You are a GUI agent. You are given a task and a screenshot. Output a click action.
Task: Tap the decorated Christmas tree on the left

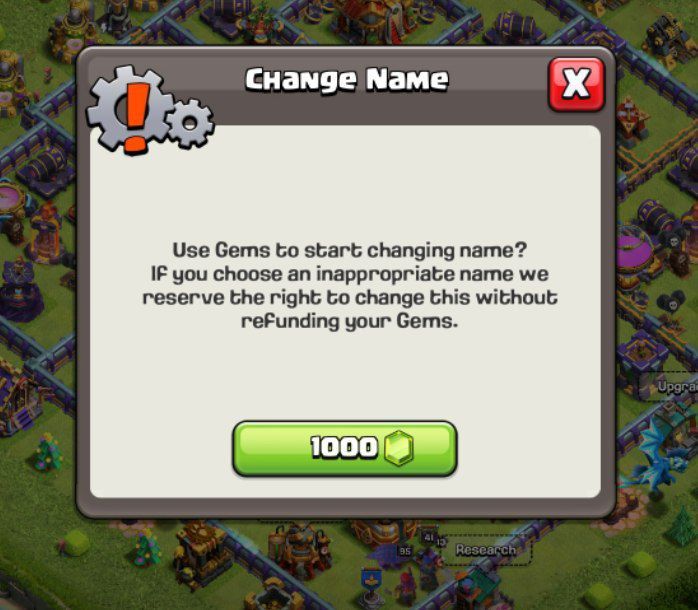pyautogui.click(x=48, y=452)
